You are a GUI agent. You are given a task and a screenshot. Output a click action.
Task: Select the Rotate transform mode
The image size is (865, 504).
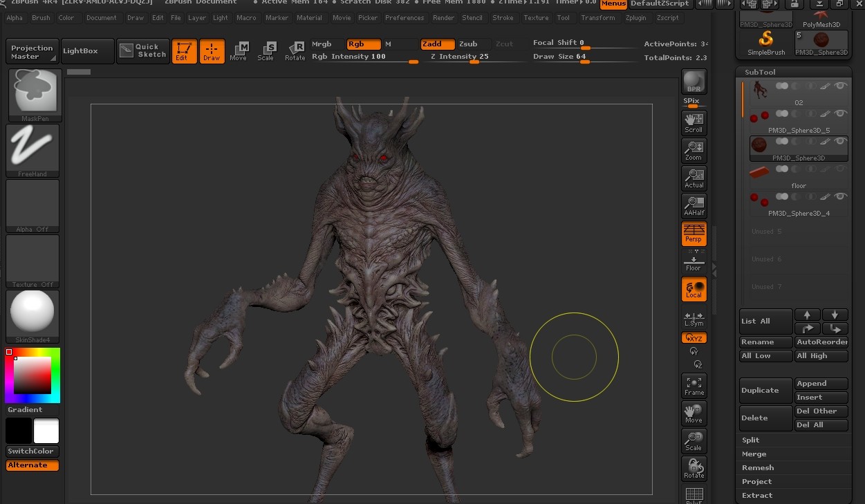(x=295, y=51)
